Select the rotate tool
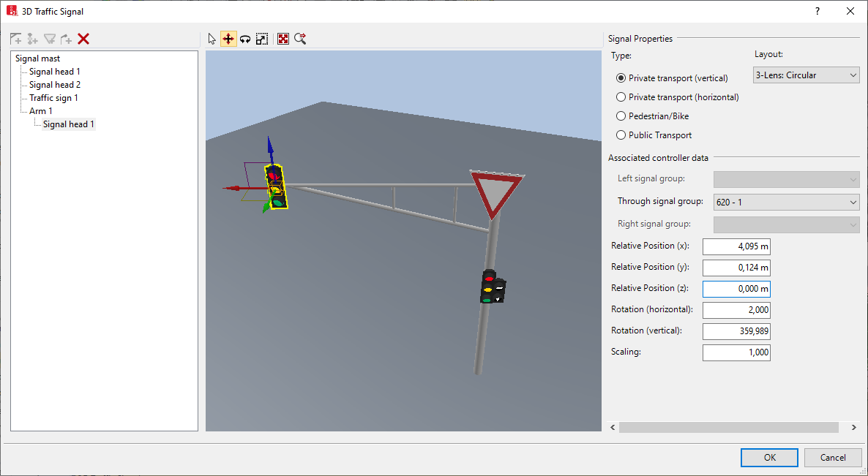The image size is (868, 476). [245, 39]
